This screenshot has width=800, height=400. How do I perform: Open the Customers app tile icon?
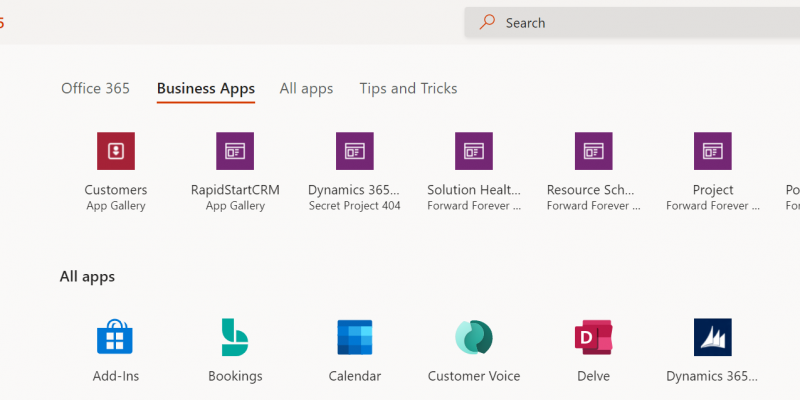[116, 151]
